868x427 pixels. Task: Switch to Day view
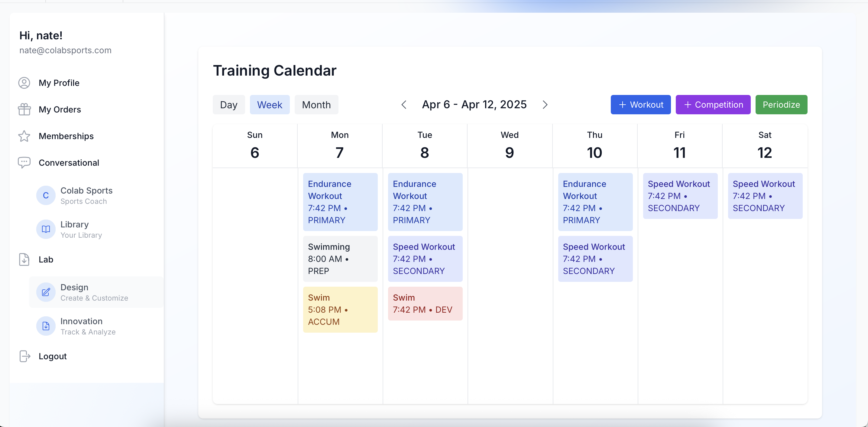coord(228,105)
